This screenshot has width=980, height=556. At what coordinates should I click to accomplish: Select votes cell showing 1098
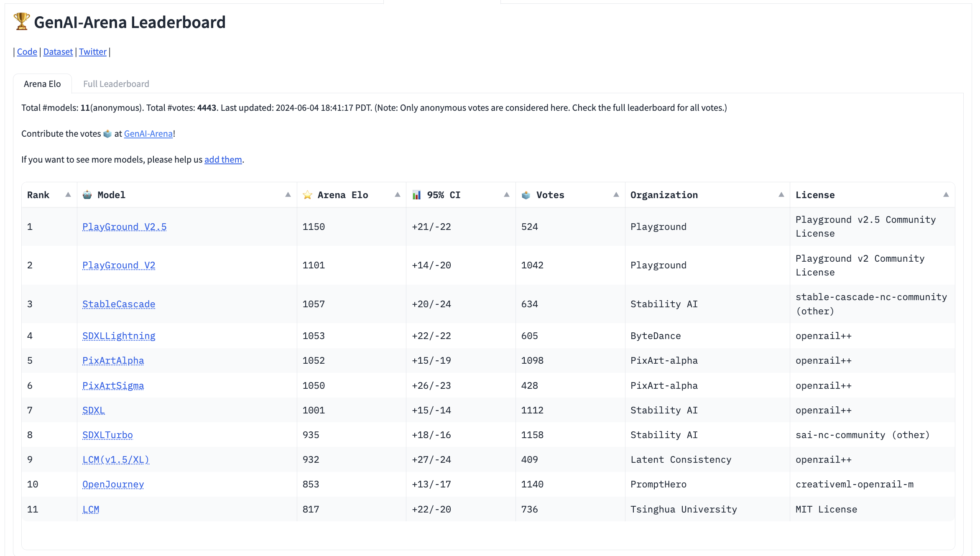click(571, 360)
